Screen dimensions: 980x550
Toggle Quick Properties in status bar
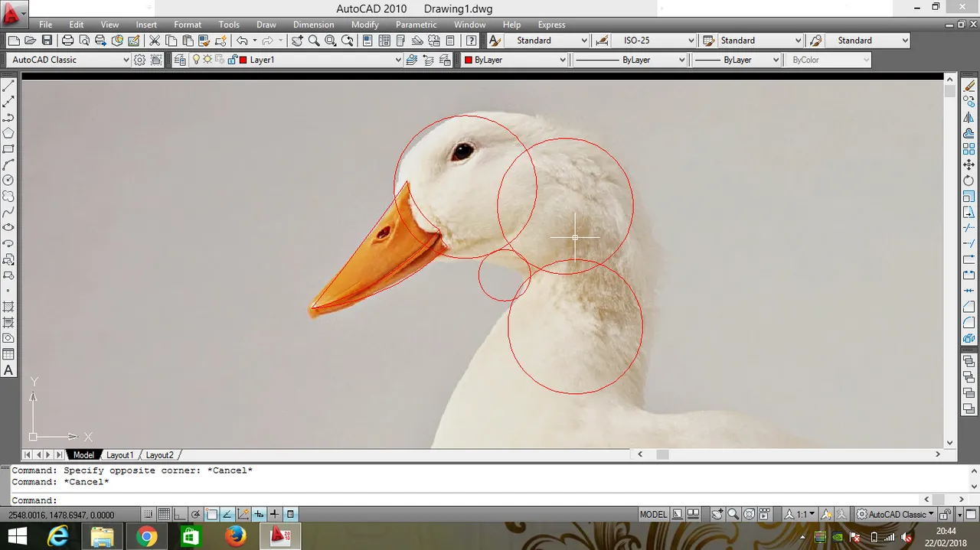coord(291,515)
